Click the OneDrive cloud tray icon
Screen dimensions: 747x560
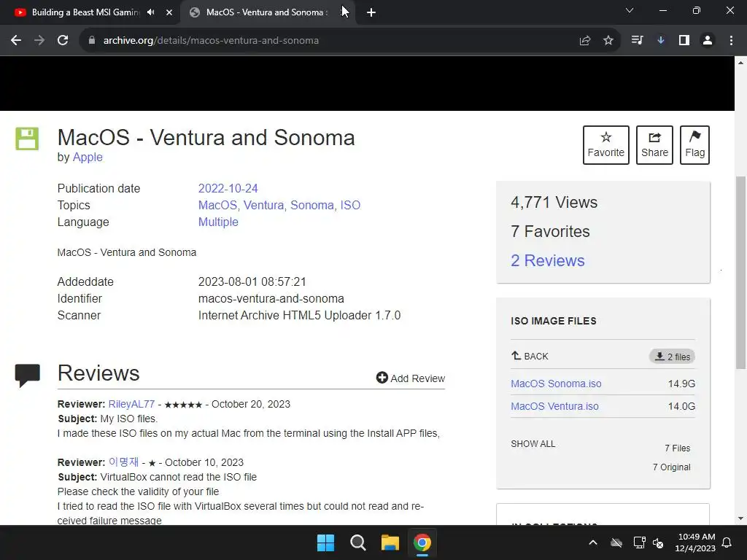616,542
